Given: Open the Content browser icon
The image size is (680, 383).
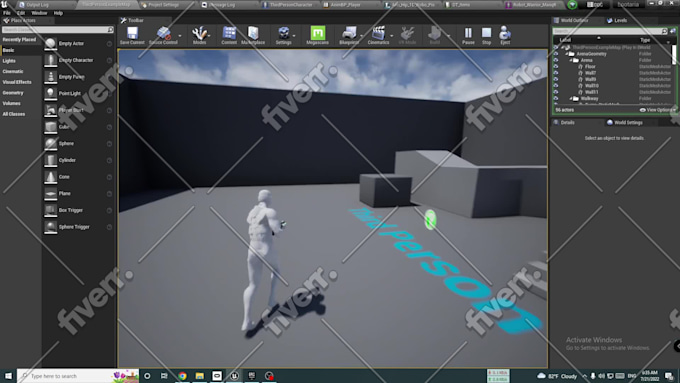Looking at the screenshot, I should click(x=229, y=33).
